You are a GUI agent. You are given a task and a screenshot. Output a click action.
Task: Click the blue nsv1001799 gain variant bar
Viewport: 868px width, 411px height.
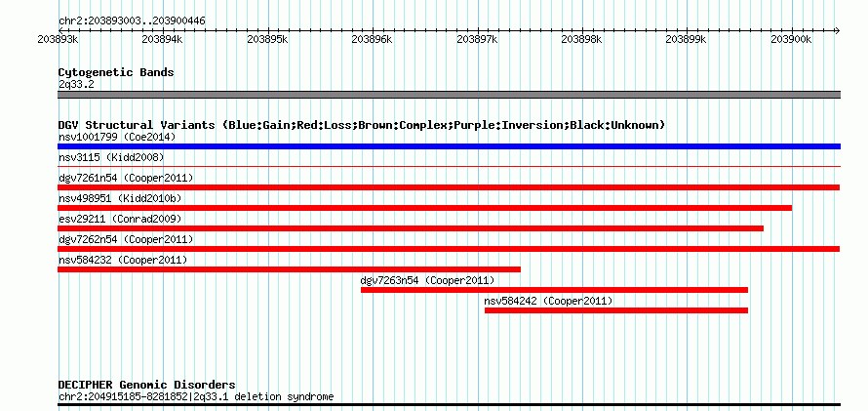[x=449, y=146]
